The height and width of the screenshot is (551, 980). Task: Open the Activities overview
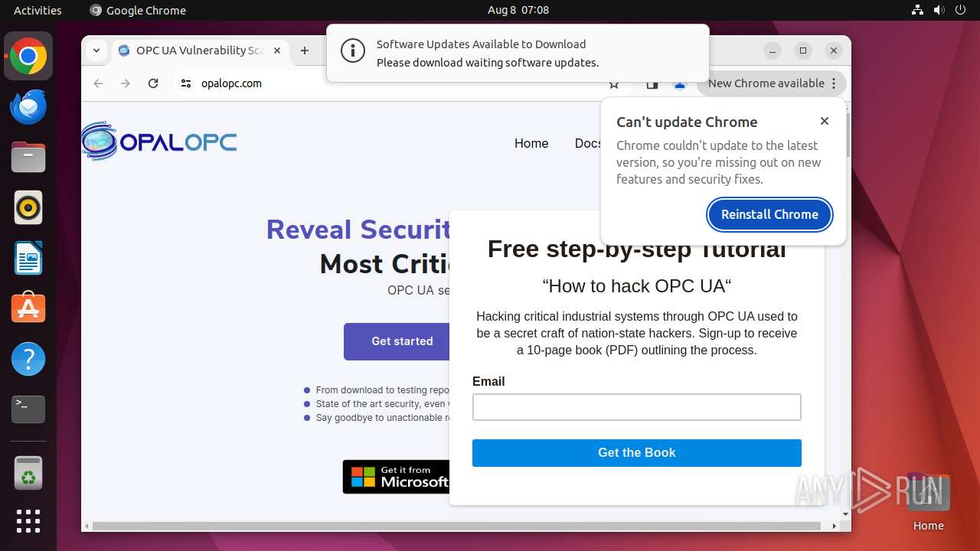[x=38, y=10]
